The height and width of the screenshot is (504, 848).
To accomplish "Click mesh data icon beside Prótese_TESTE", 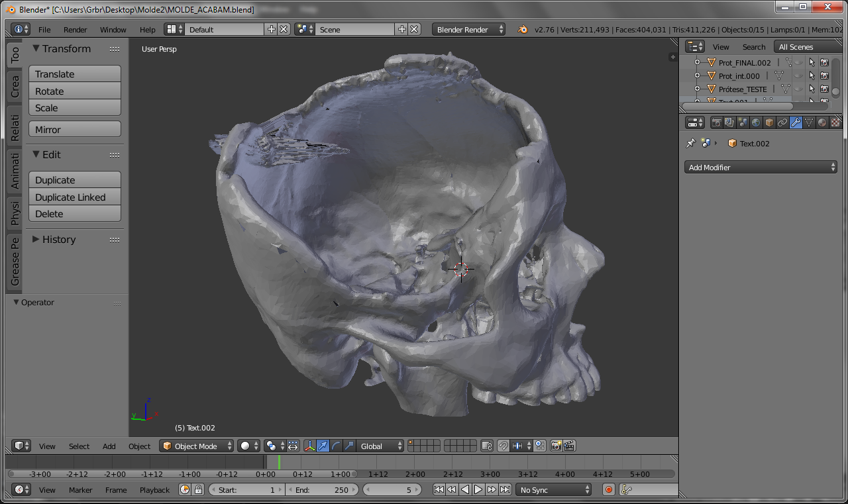I will [786, 89].
